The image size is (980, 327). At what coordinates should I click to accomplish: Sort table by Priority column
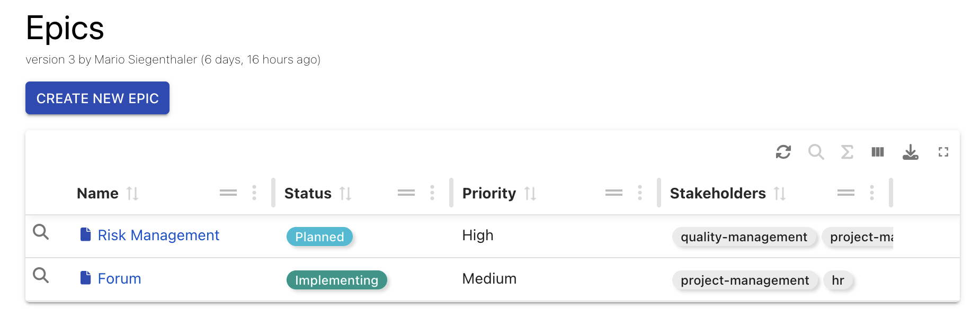[530, 194]
